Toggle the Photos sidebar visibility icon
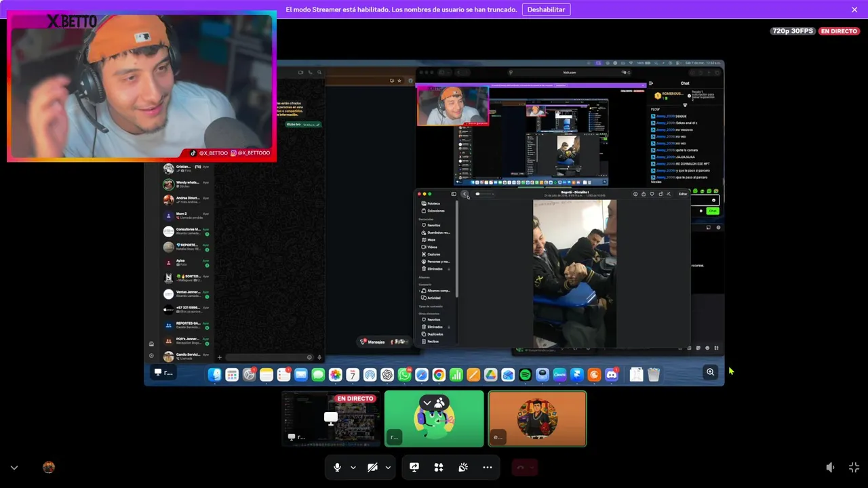Image resolution: width=868 pixels, height=488 pixels. point(454,194)
